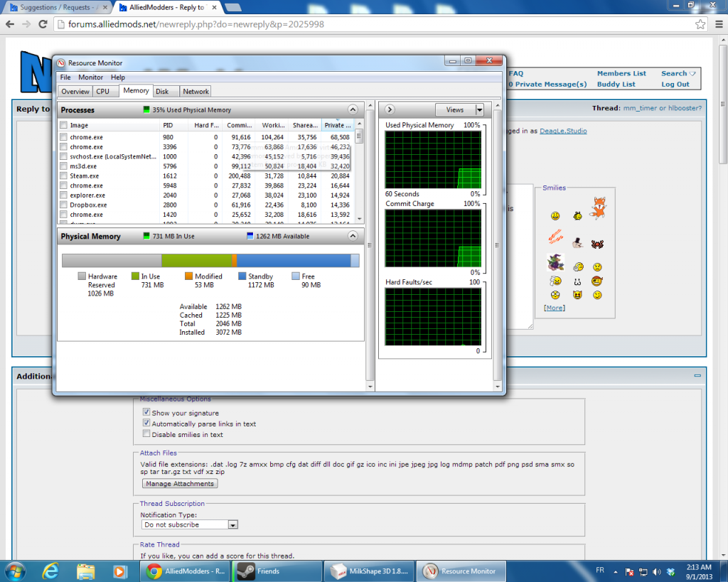Sort by Private column header
Image resolution: width=728 pixels, height=582 pixels.
[338, 125]
